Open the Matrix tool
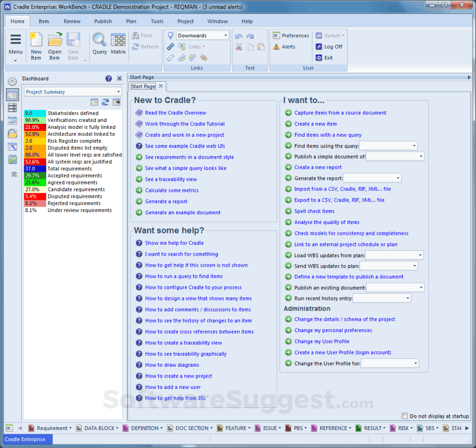Screen dimensions: 476x448 point(118,40)
